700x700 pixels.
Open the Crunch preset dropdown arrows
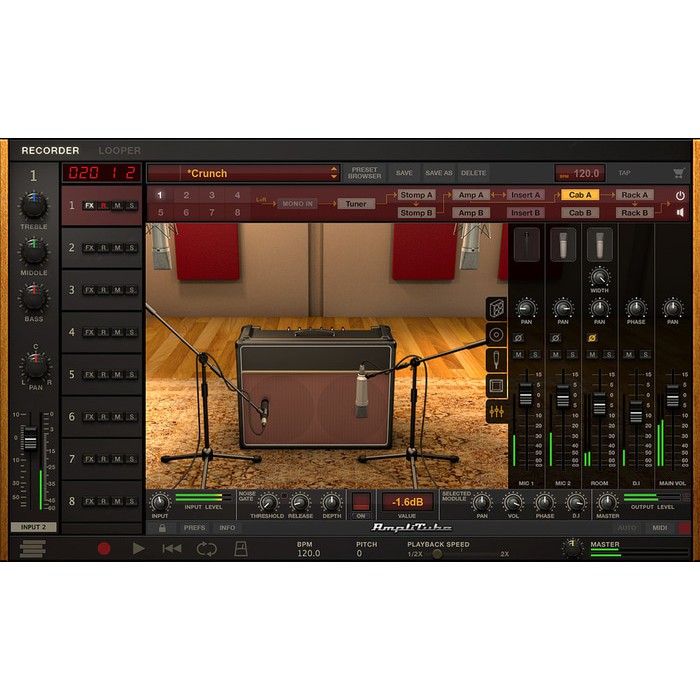pyautogui.click(x=334, y=173)
